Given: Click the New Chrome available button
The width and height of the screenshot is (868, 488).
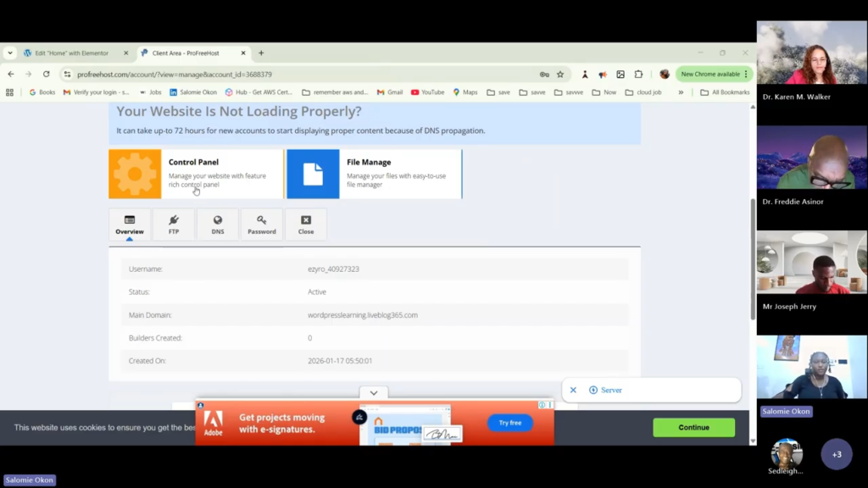Looking at the screenshot, I should point(709,75).
